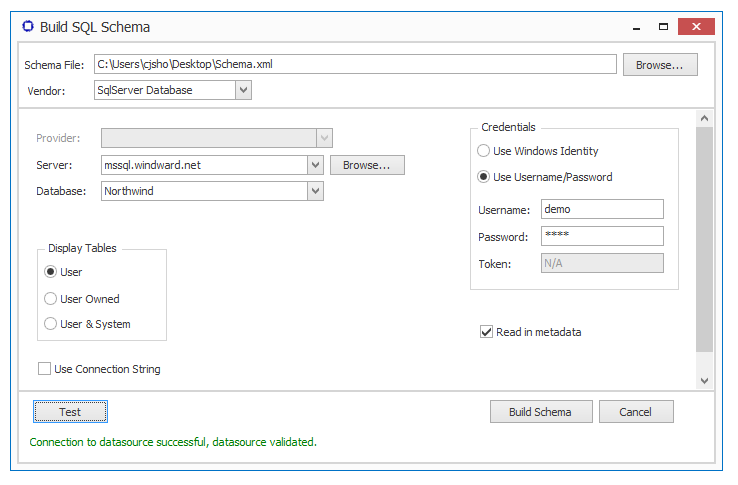The image size is (738, 485).
Task: Open the Vendor dropdown list
Action: (243, 90)
